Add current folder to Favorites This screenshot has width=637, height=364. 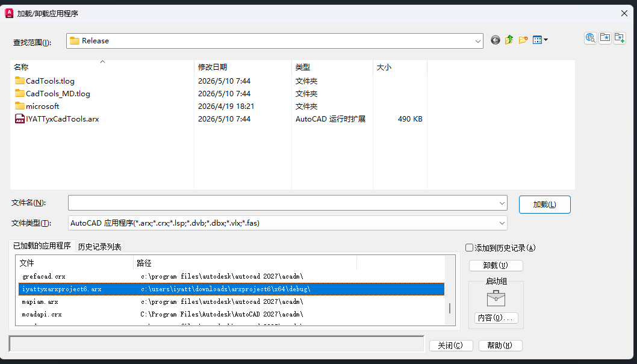point(620,38)
